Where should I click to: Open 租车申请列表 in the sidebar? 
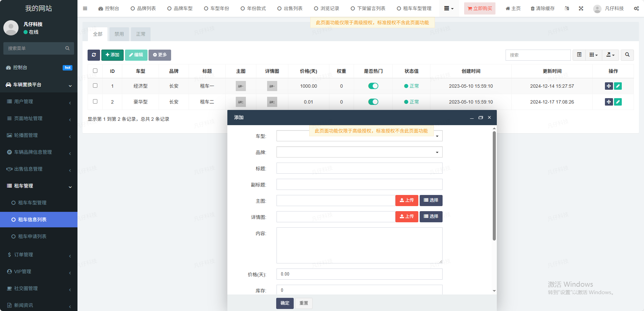point(32,236)
